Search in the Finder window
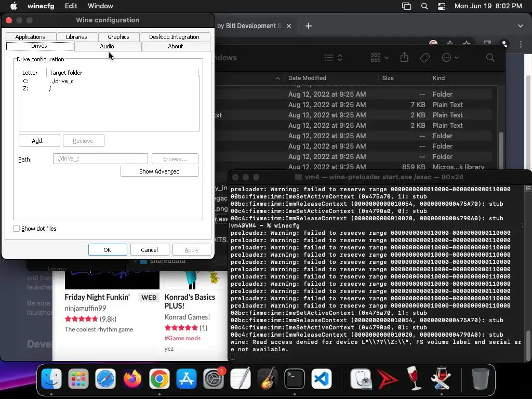 click(x=490, y=58)
